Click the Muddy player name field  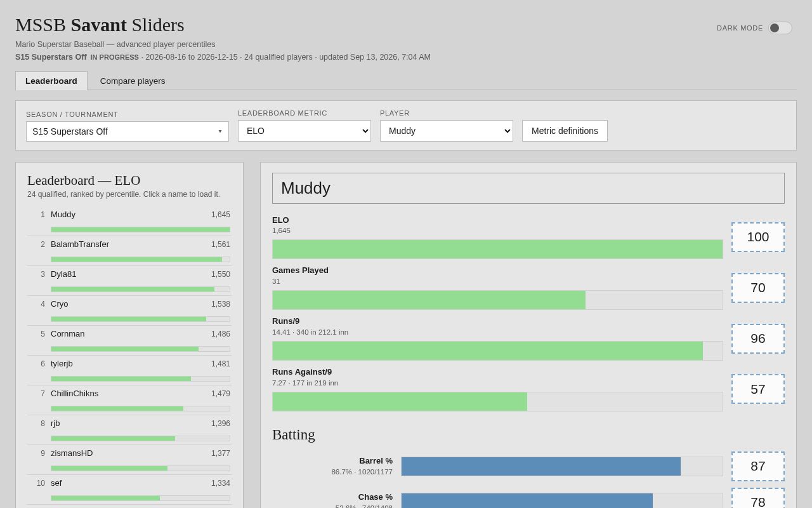tap(528, 189)
